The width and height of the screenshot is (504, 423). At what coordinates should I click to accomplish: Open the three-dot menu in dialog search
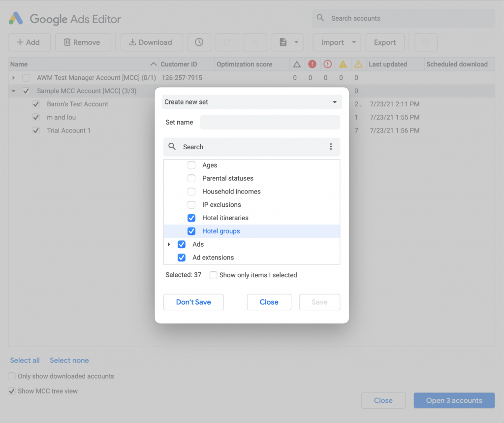[x=331, y=147]
